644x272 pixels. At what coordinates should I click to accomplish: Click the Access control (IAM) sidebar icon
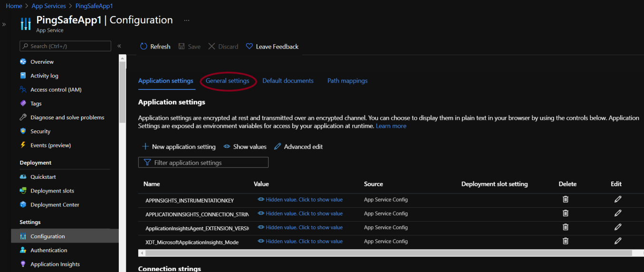tap(23, 89)
